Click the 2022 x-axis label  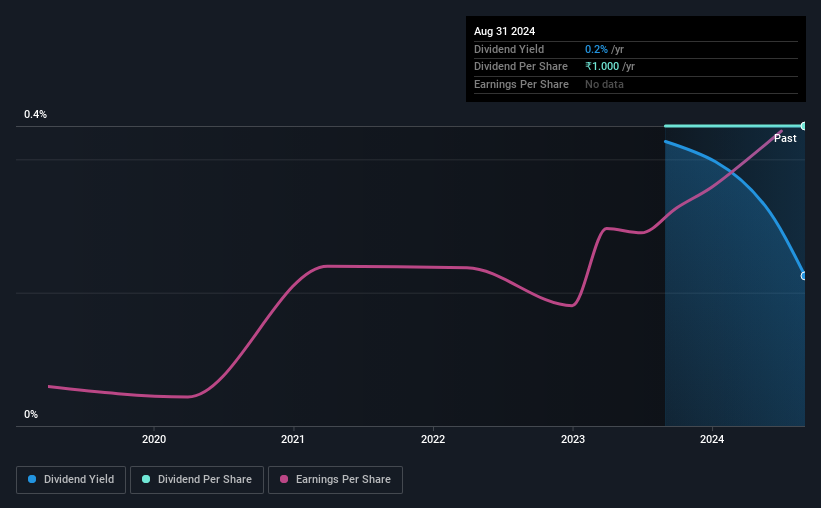click(433, 439)
